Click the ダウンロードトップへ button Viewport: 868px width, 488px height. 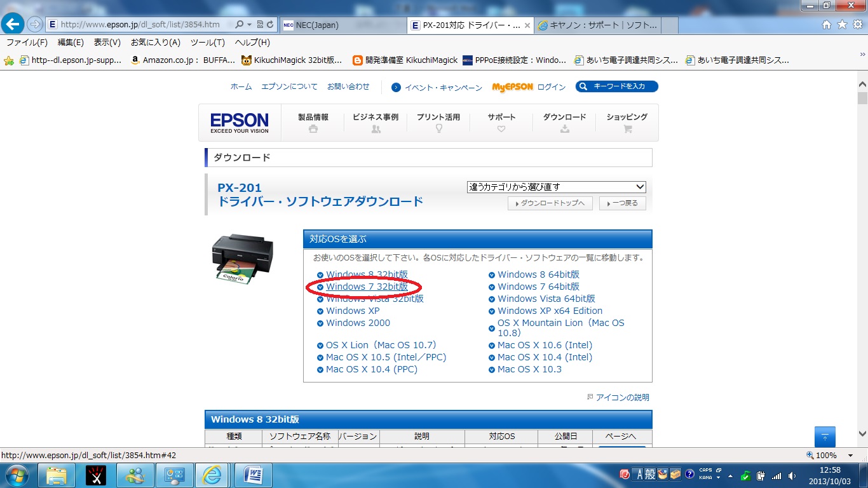[550, 203]
